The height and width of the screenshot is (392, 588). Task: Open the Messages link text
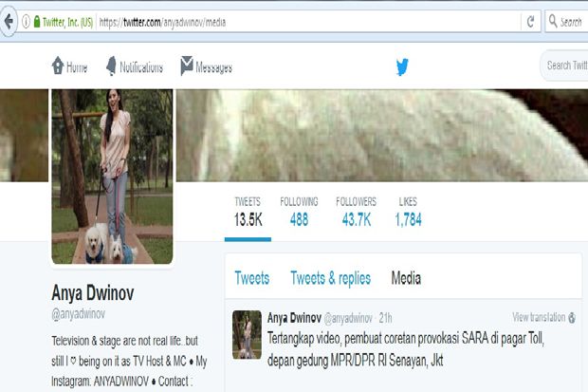pyautogui.click(x=214, y=67)
